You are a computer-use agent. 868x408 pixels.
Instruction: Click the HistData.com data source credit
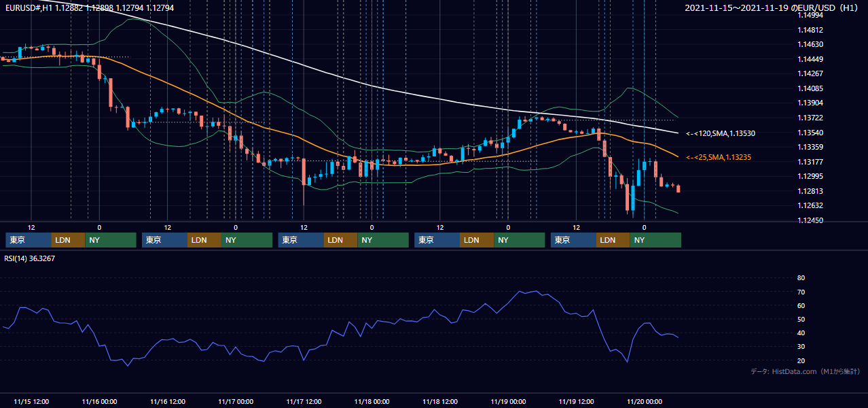(x=805, y=371)
